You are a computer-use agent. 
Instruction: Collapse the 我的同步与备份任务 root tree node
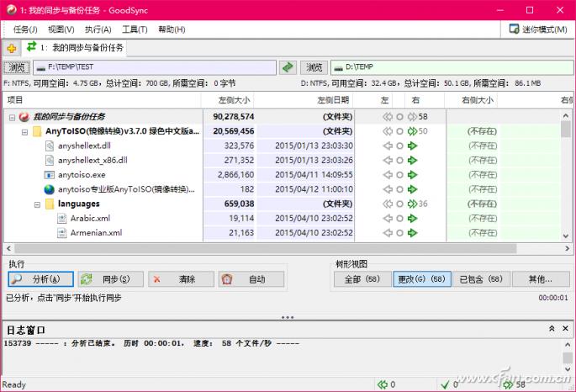click(x=12, y=118)
